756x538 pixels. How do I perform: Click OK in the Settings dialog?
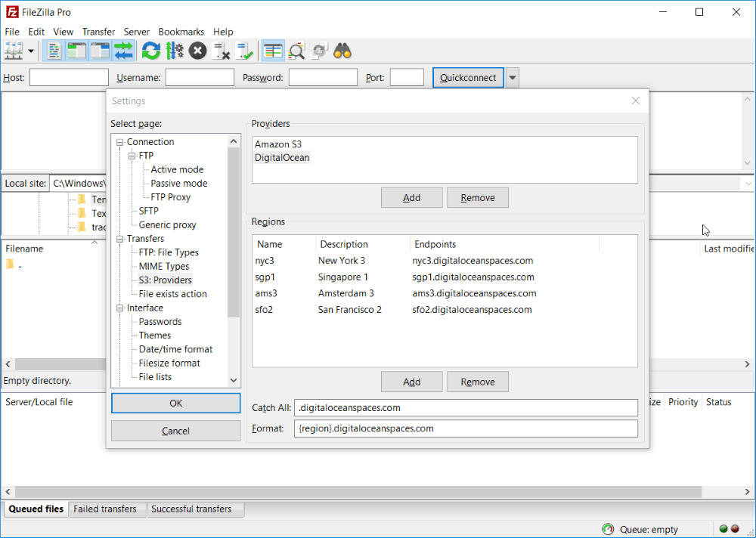[x=176, y=403]
